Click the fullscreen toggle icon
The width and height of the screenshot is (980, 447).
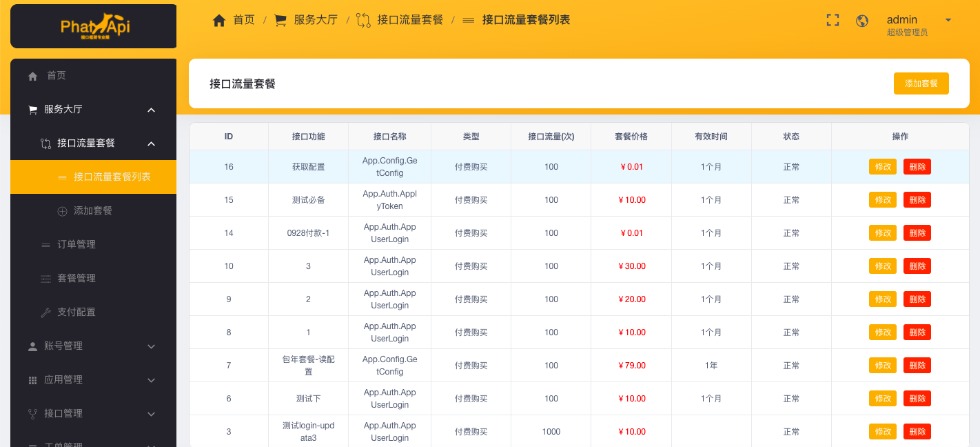click(833, 21)
